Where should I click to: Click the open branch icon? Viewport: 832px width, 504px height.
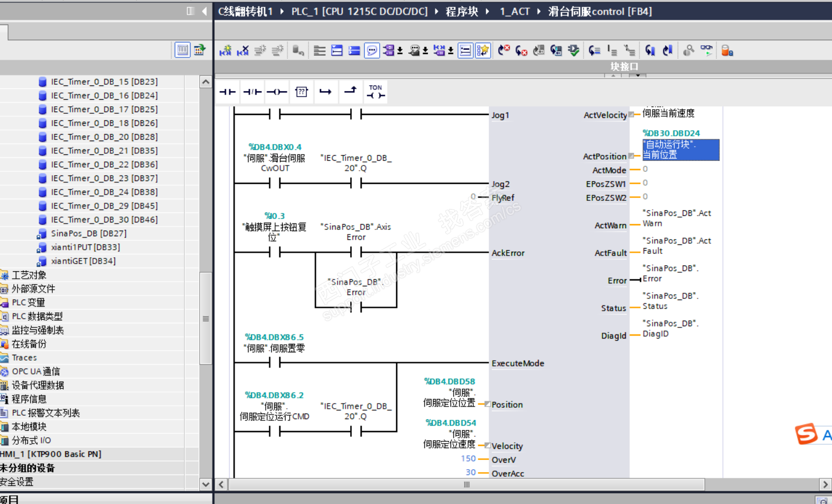tap(326, 92)
